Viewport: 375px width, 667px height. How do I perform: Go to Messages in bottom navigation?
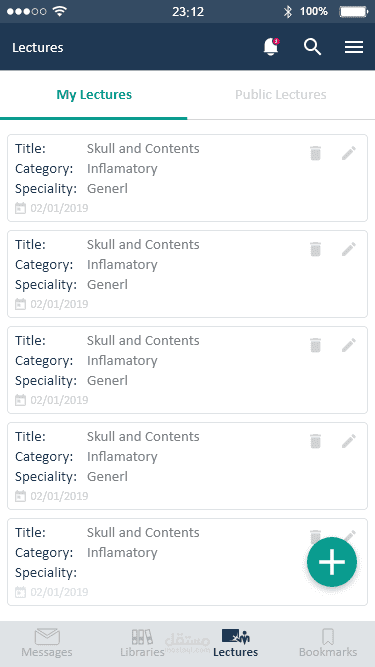pyautogui.click(x=47, y=643)
